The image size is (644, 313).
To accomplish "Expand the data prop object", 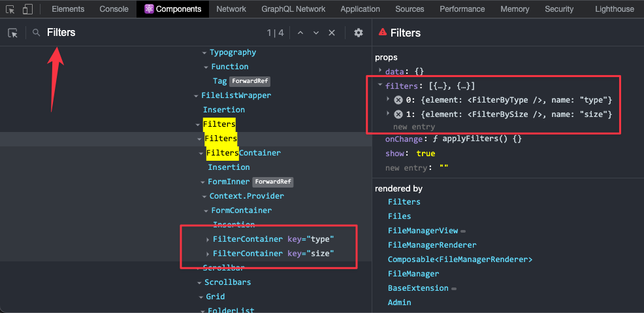I will pyautogui.click(x=380, y=71).
